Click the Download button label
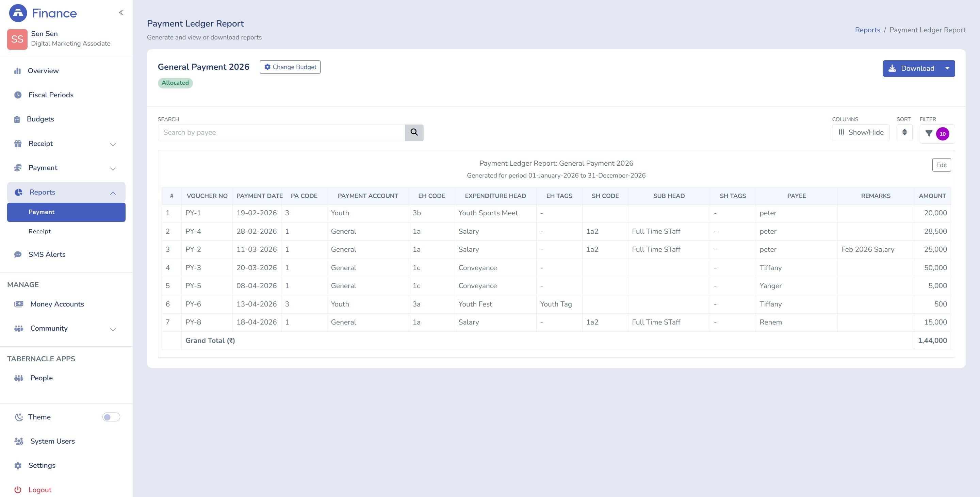 [x=917, y=68]
